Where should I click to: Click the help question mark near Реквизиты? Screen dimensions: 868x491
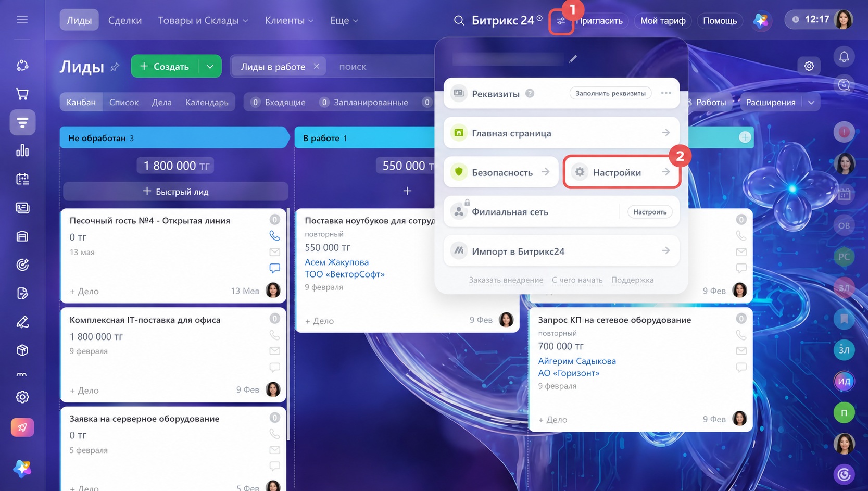pos(530,93)
